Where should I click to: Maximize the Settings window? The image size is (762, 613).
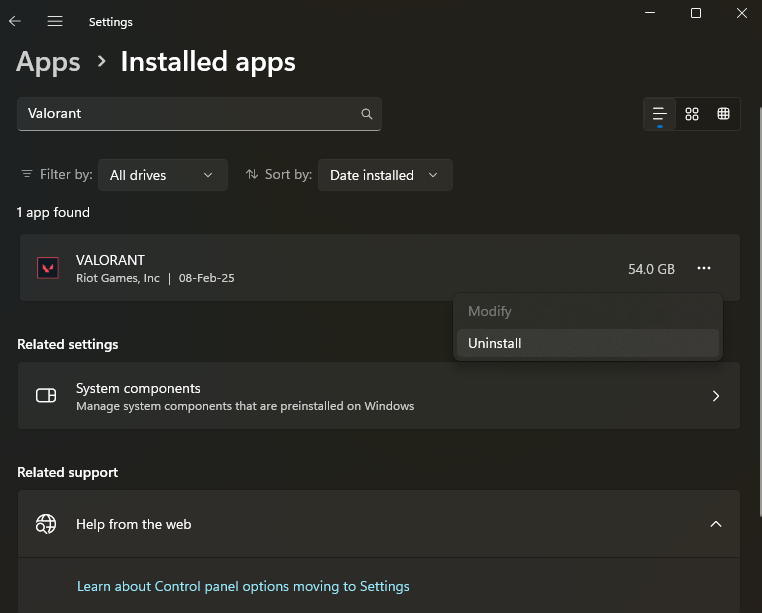point(696,13)
